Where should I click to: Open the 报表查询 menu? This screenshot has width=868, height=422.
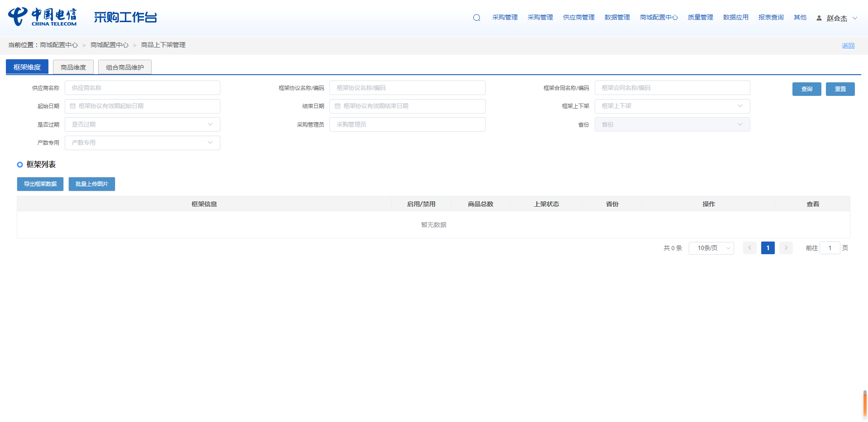pyautogui.click(x=771, y=17)
